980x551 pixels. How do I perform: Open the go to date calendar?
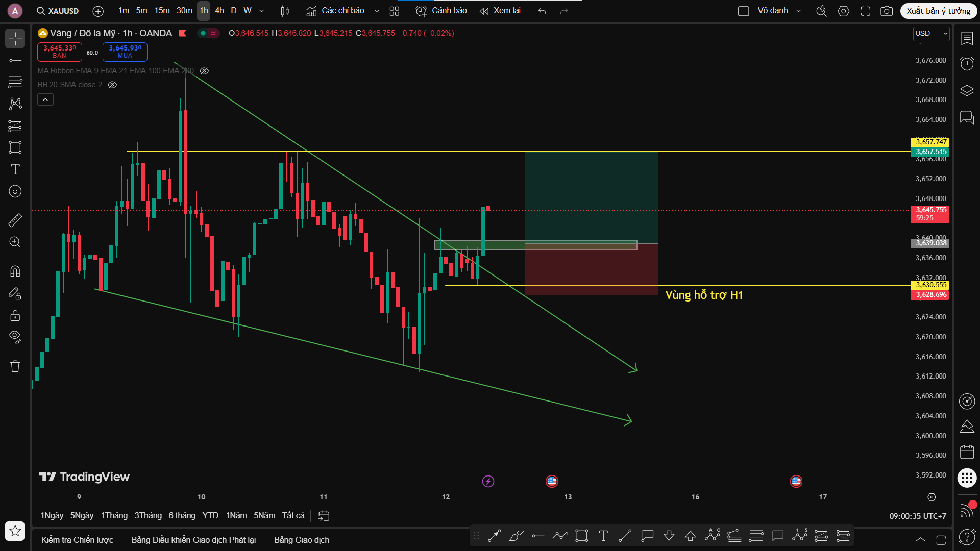click(324, 516)
